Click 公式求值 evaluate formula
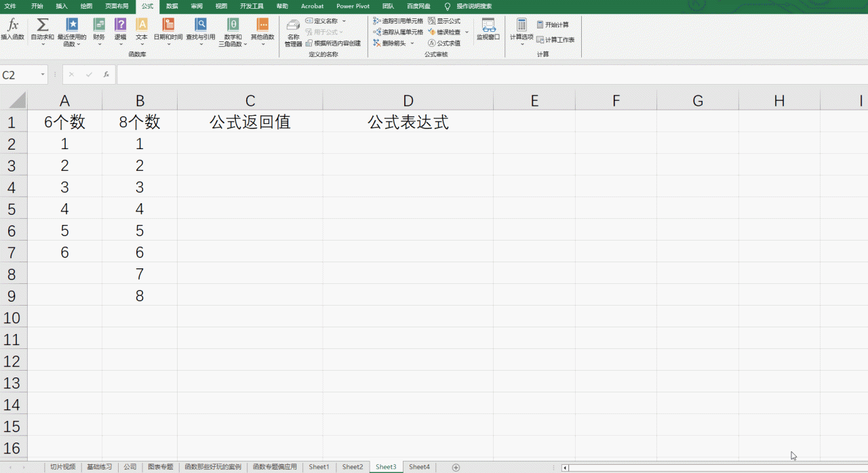The image size is (868, 473). pyautogui.click(x=444, y=43)
